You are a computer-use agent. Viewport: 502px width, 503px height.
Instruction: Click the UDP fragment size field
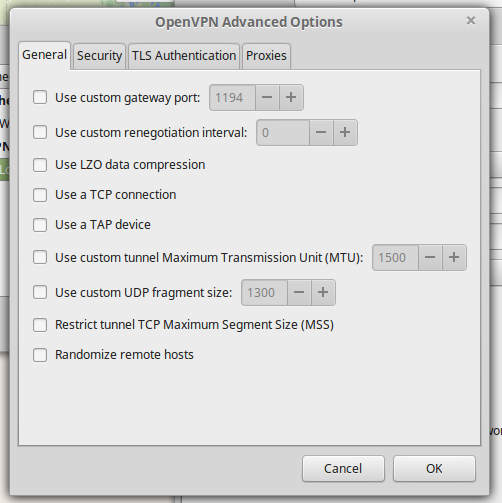[x=264, y=293]
